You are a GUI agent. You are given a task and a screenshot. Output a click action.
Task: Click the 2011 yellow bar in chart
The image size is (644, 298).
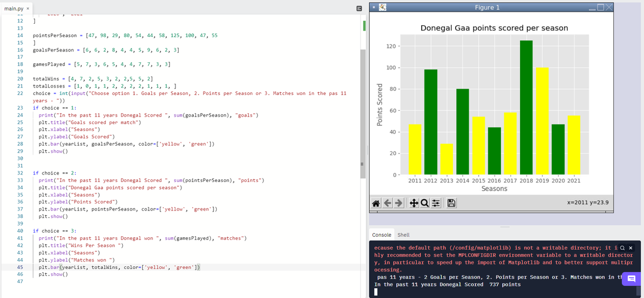click(415, 149)
